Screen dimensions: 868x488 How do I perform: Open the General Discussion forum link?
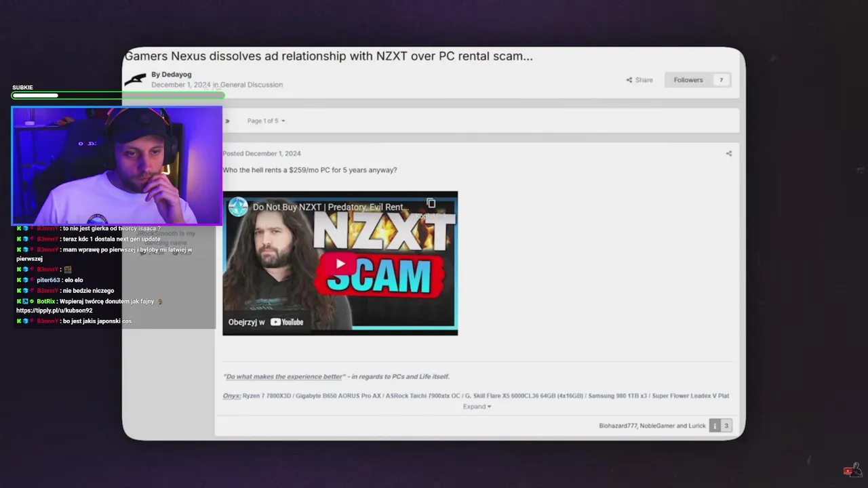(x=251, y=85)
